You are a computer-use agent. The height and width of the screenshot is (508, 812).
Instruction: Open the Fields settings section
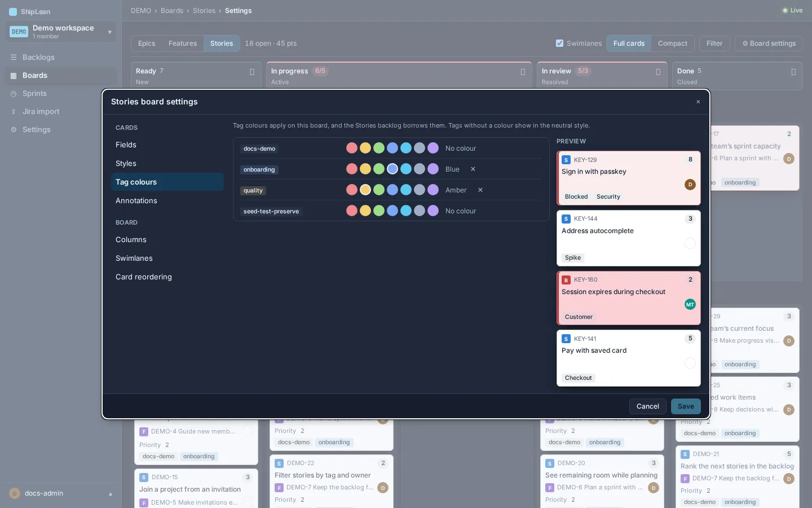(x=167, y=145)
